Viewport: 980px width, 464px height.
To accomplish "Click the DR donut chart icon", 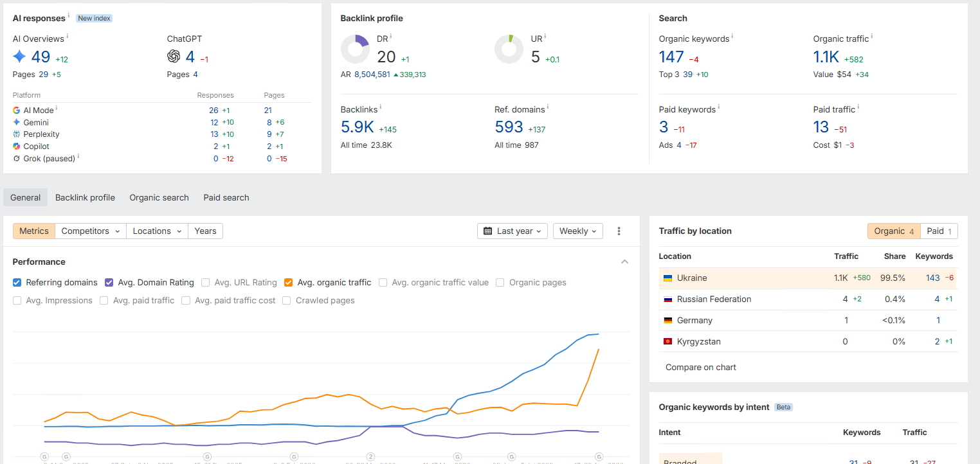I will [355, 49].
